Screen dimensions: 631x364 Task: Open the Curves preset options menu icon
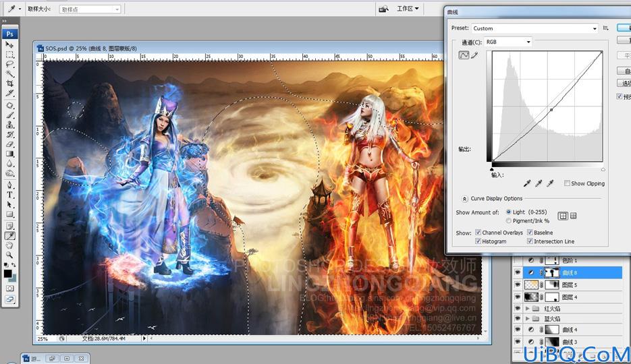click(605, 28)
